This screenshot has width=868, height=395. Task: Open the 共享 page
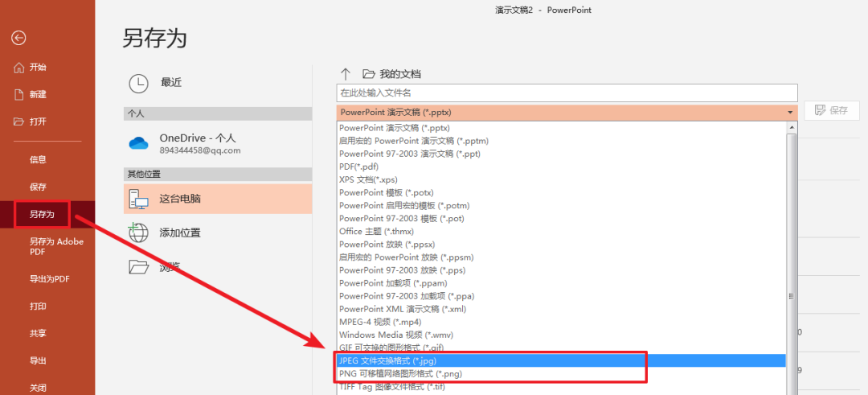[x=39, y=333]
